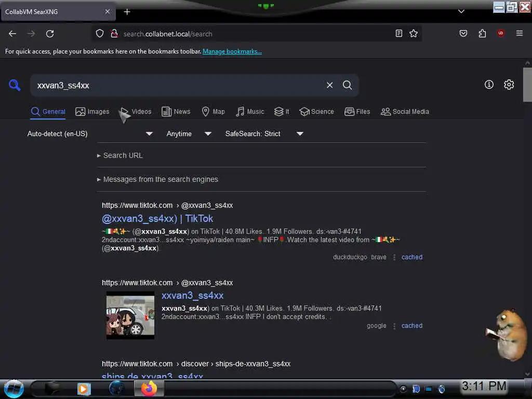Go back with the browser back arrow
This screenshot has width=532, height=399.
(12, 34)
